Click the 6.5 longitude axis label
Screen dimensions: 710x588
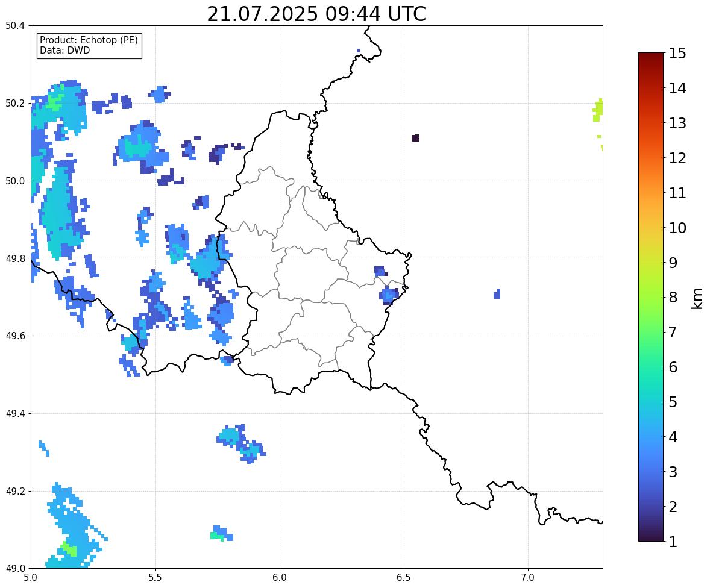click(404, 578)
